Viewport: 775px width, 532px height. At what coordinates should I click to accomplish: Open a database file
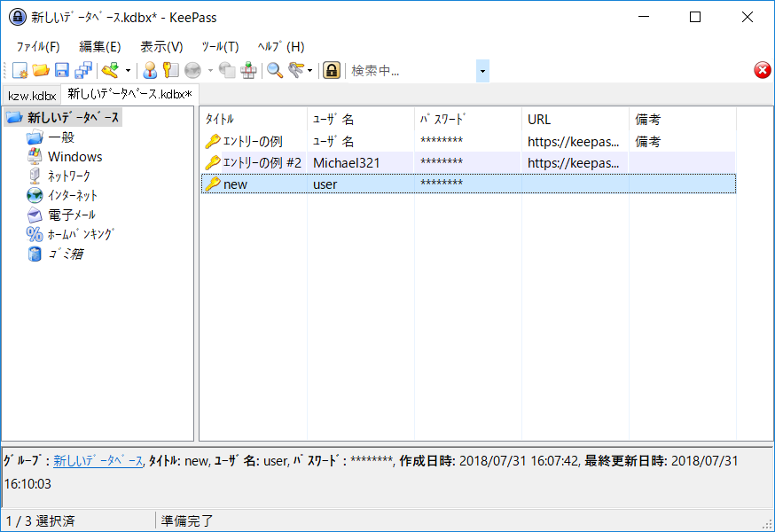point(43,70)
